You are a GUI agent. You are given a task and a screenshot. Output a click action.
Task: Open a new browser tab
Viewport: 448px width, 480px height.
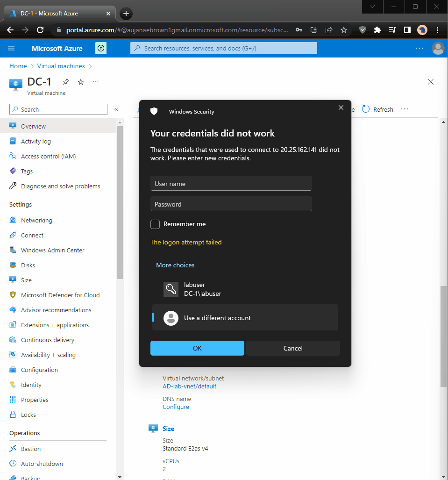126,14
